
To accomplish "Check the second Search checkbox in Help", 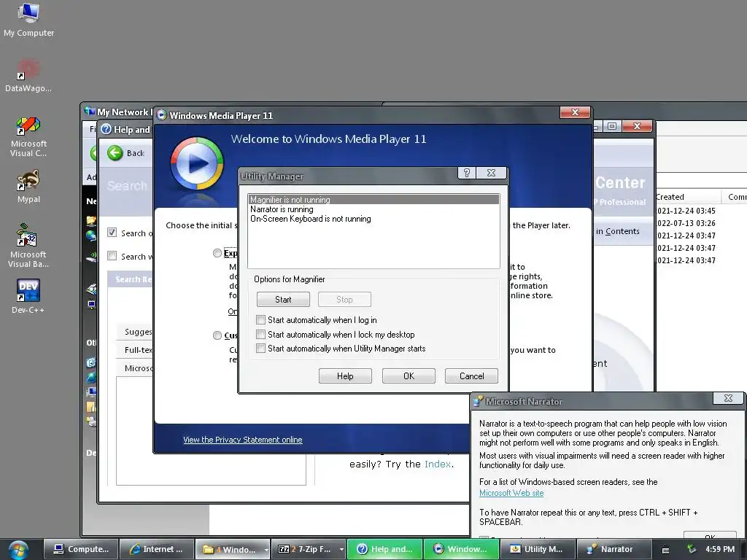I will (x=112, y=256).
